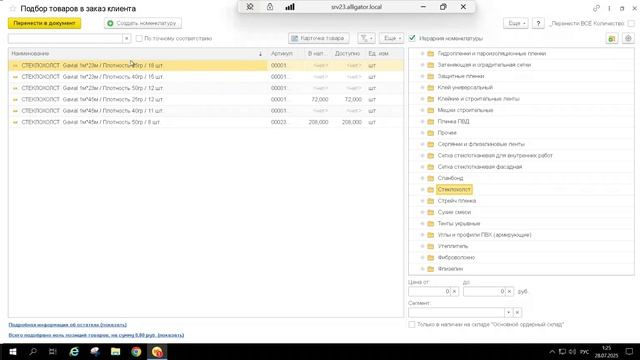
Task: Open the 'Карточка товара' button
Action: (x=318, y=38)
